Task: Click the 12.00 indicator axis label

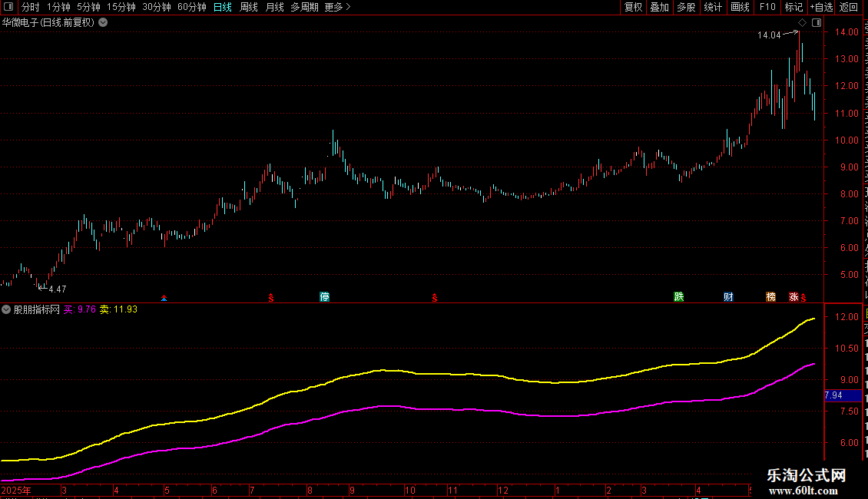Action: pos(847,317)
